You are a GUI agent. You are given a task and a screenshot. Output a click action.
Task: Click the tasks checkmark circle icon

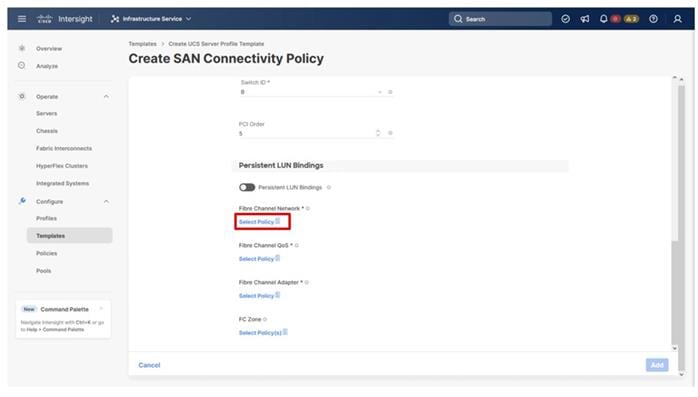[565, 19]
